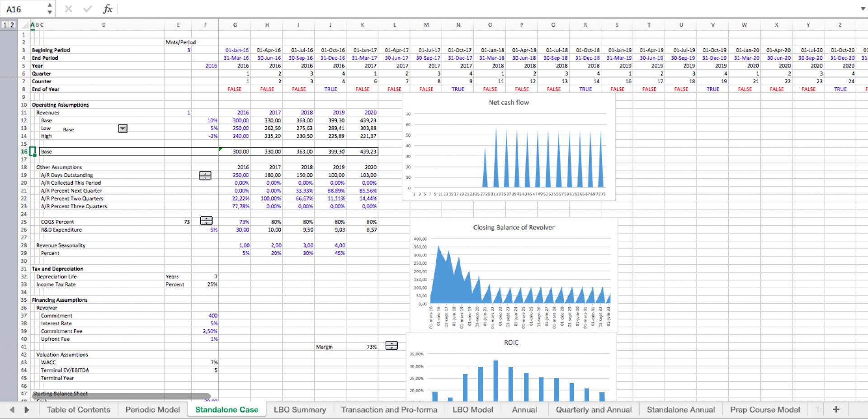
Task: Select row 16 header
Action: (x=24, y=152)
